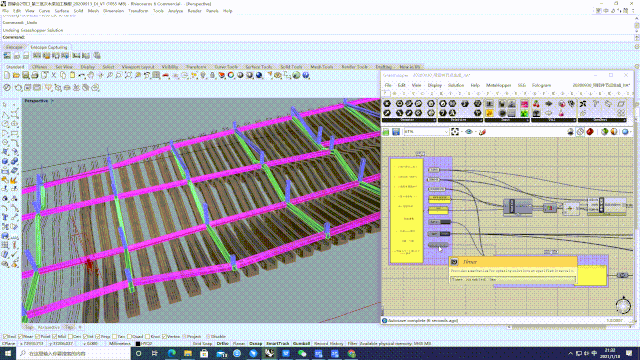
Task: Click the red preview icon on Grasshopper toolbar
Action: [x=590, y=132]
